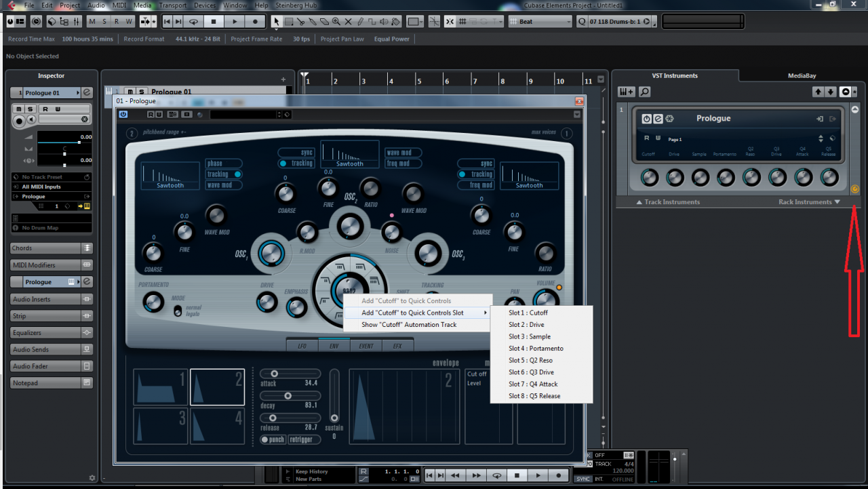The image size is (868, 489).
Task: Enable the punch button in the envelope section
Action: pos(273,439)
